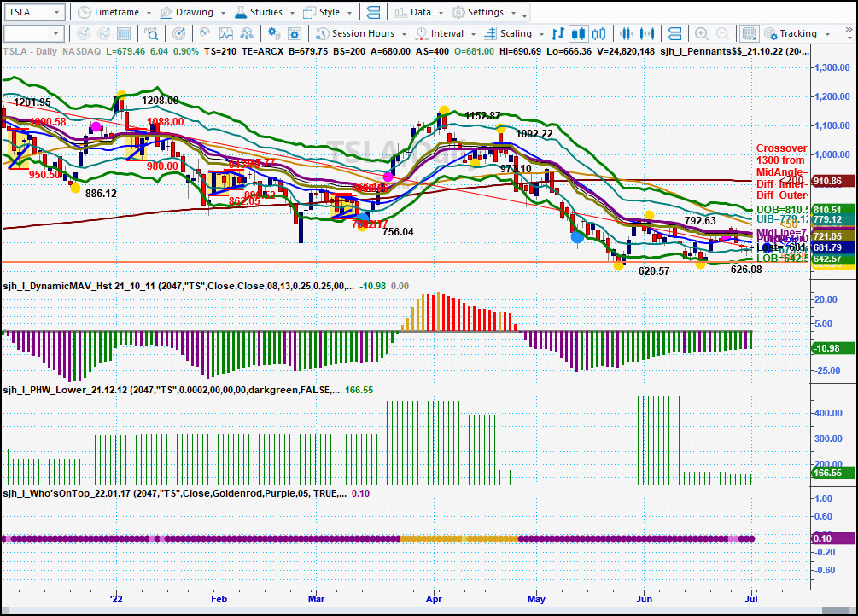
Task: Click the Interval button label
Action: pyautogui.click(x=447, y=33)
